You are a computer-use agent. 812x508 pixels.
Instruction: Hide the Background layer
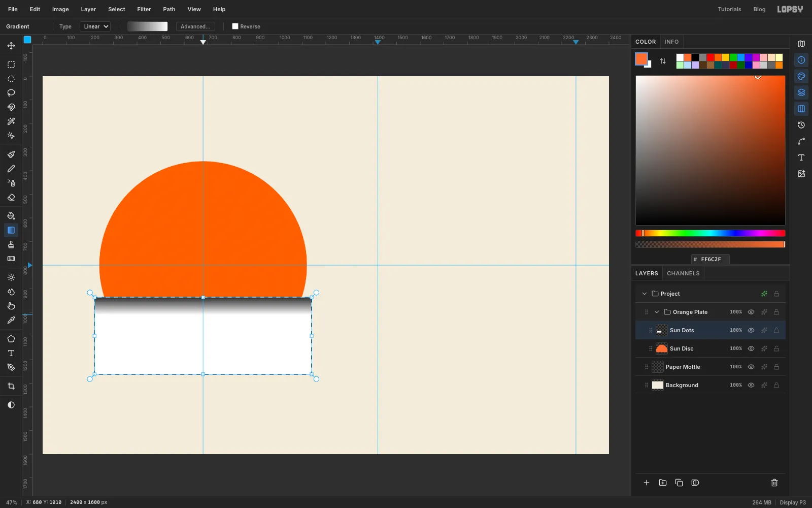pos(751,385)
